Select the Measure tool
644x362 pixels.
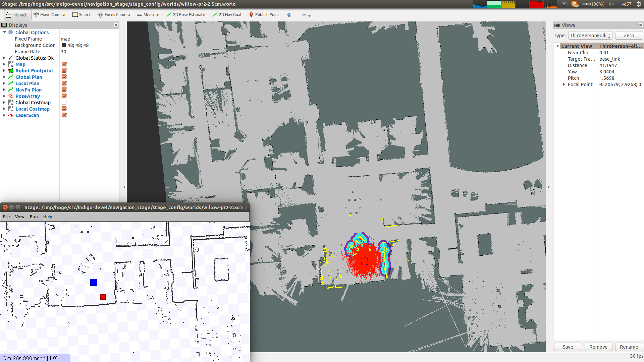point(148,15)
